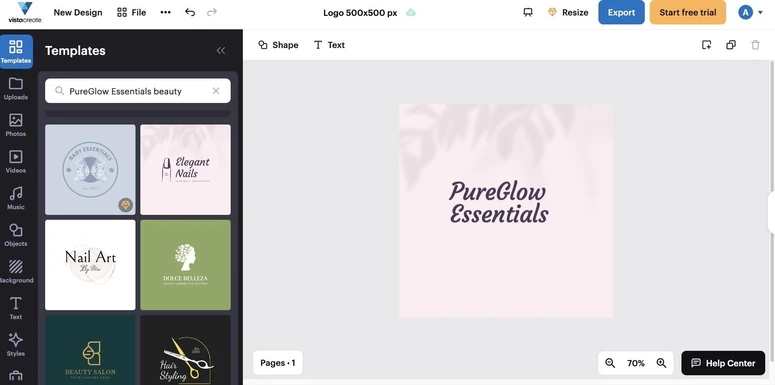Undo the last action
This screenshot has width=775, height=385.
pos(190,12)
